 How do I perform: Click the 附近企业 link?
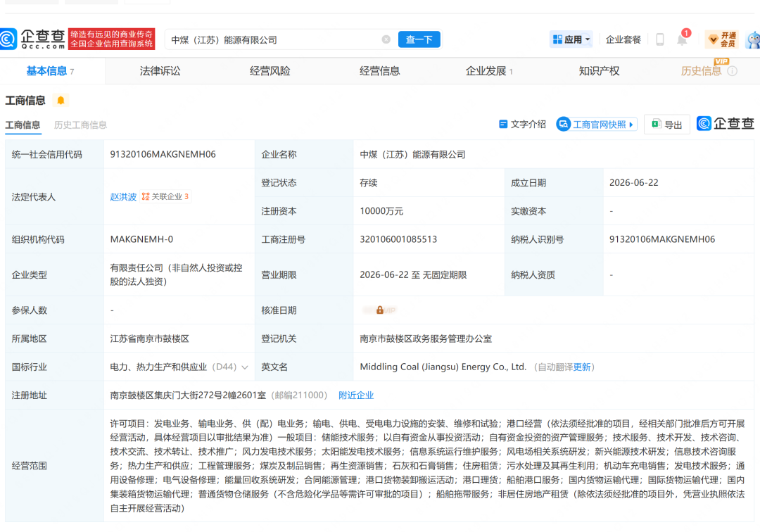356,395
